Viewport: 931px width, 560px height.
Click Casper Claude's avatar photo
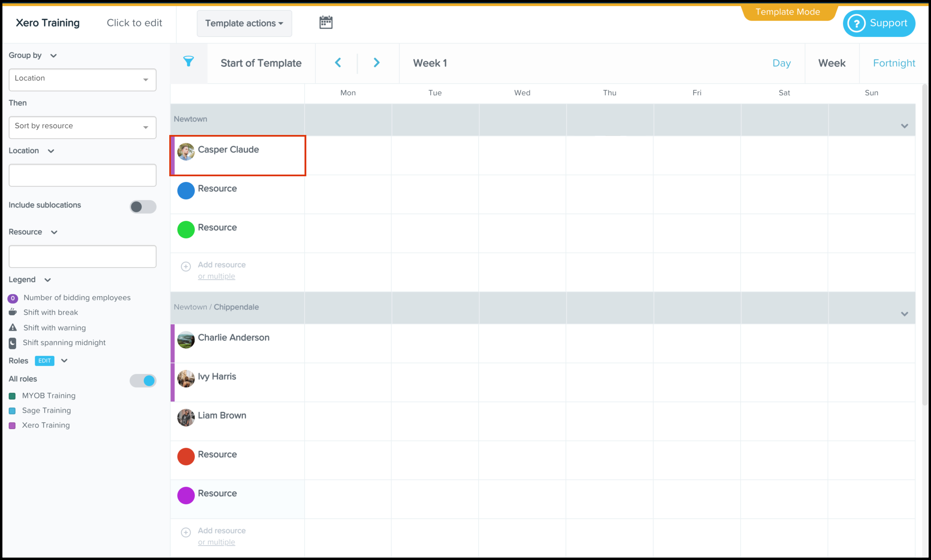click(x=186, y=152)
